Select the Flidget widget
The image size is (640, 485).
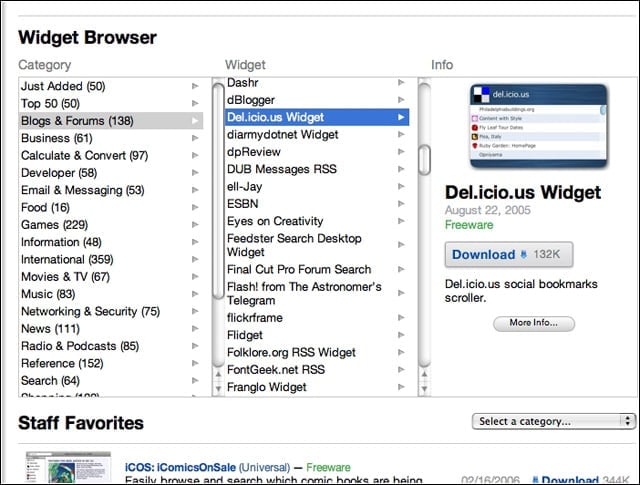click(x=317, y=335)
